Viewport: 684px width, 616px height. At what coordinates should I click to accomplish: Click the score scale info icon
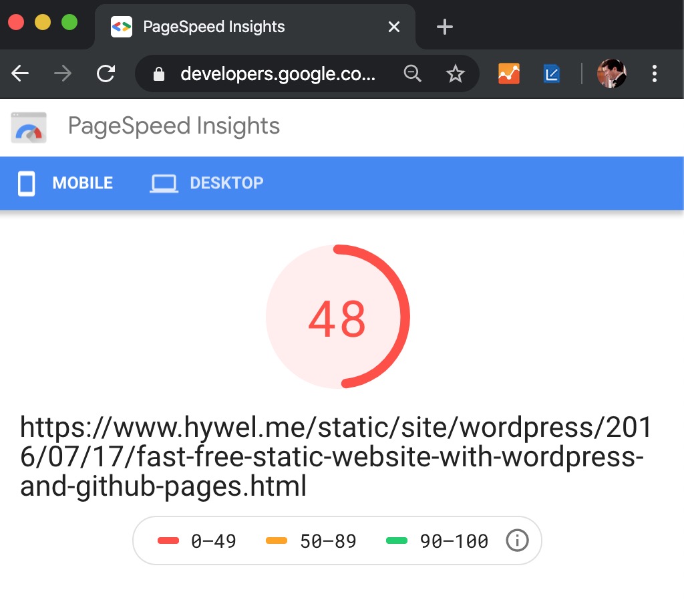click(517, 541)
